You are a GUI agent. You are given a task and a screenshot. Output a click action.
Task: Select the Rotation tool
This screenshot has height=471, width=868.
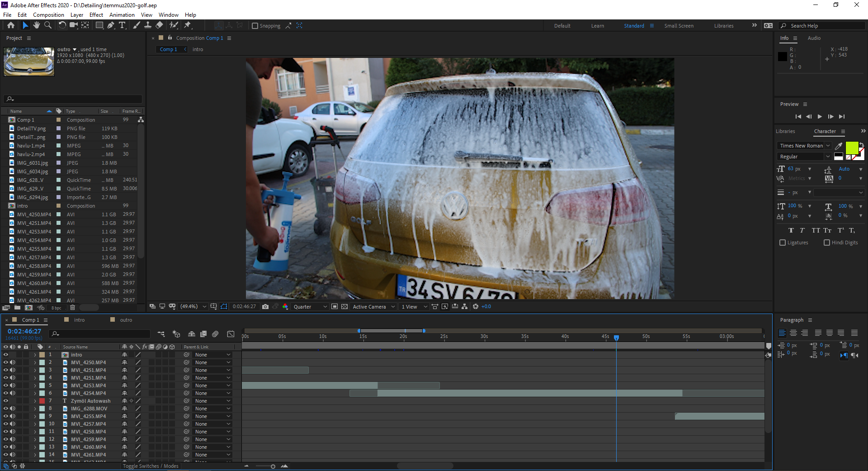pos(62,25)
